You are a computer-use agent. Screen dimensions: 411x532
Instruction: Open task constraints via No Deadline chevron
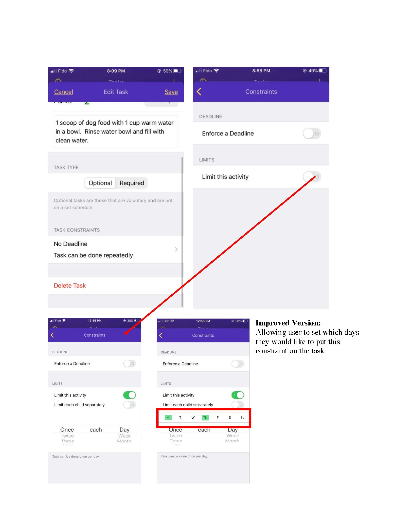coord(176,249)
